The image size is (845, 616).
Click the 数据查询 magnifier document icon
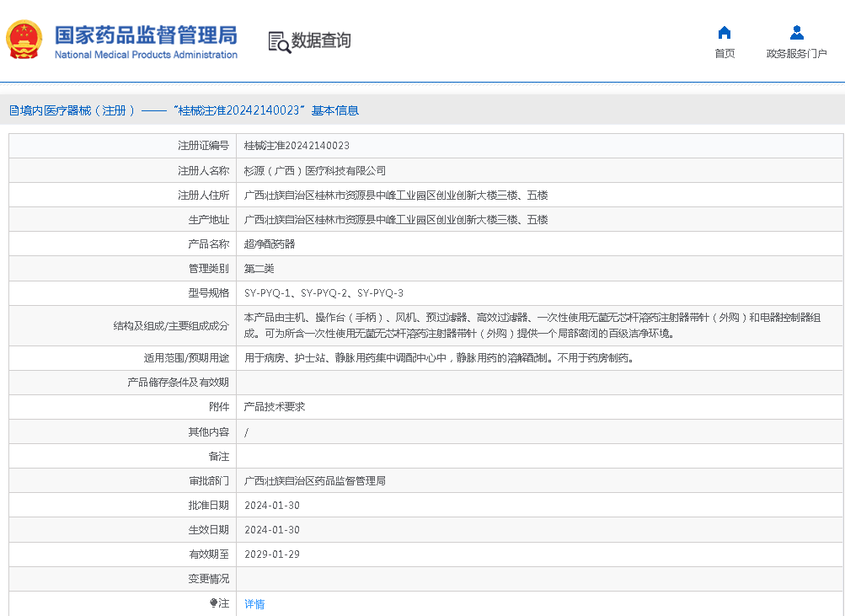click(x=279, y=41)
